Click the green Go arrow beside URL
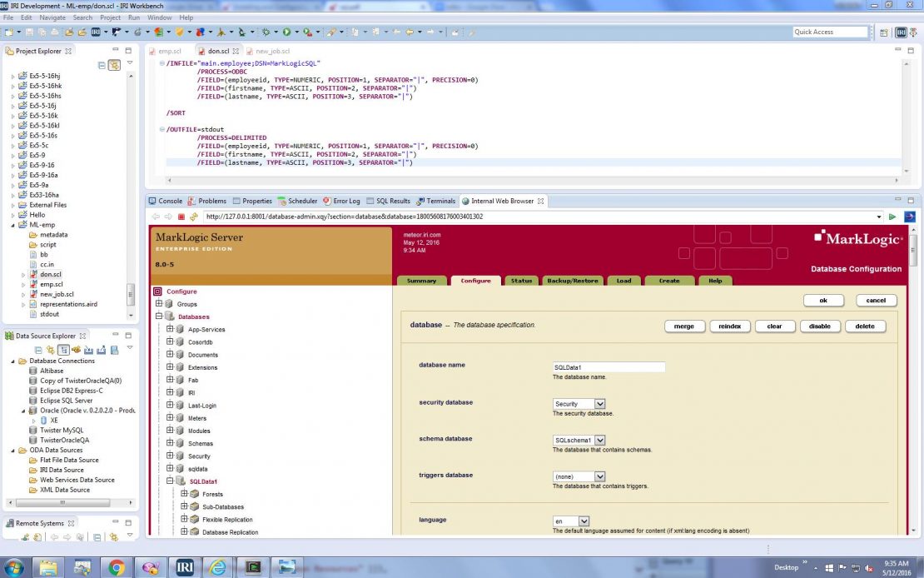This screenshot has width=924, height=578. click(x=892, y=217)
